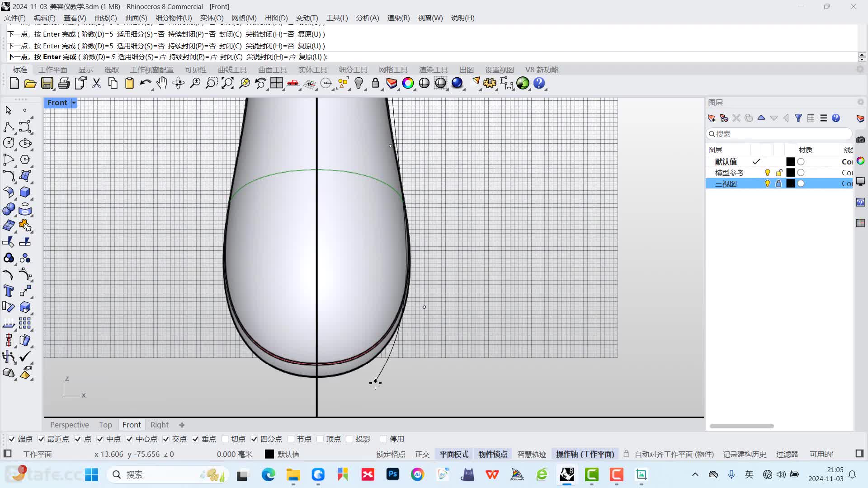Toggle visibility bulb of 模型参考 layer
The height and width of the screenshot is (488, 868).
(x=767, y=173)
